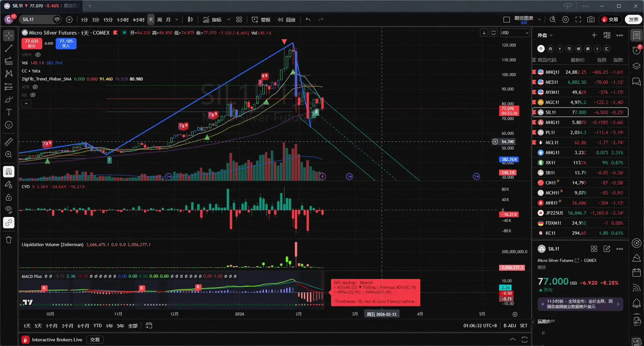
Task: Select the 币 watchlist color list
Action: click(569, 49)
